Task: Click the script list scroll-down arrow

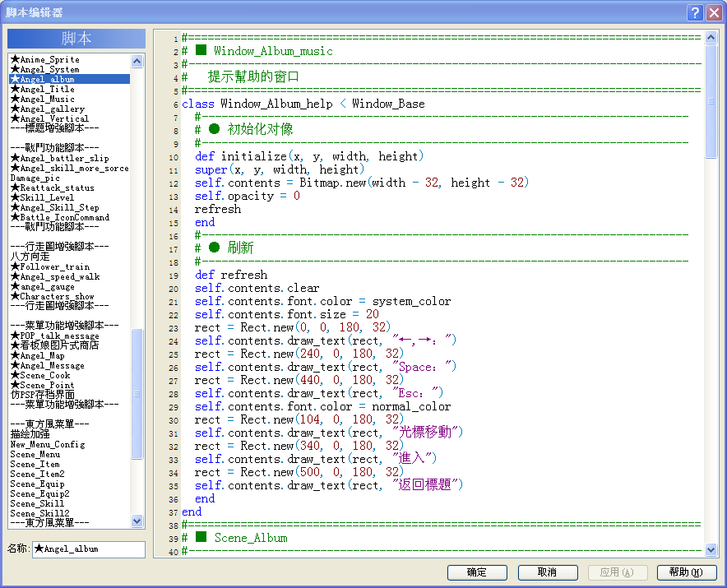Action: pos(137,521)
